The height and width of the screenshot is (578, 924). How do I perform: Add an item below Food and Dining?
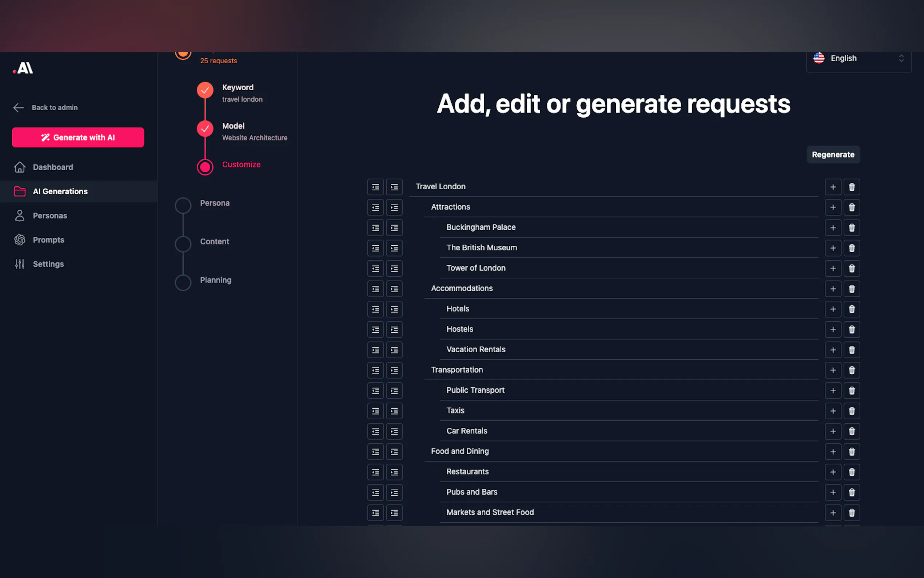833,451
